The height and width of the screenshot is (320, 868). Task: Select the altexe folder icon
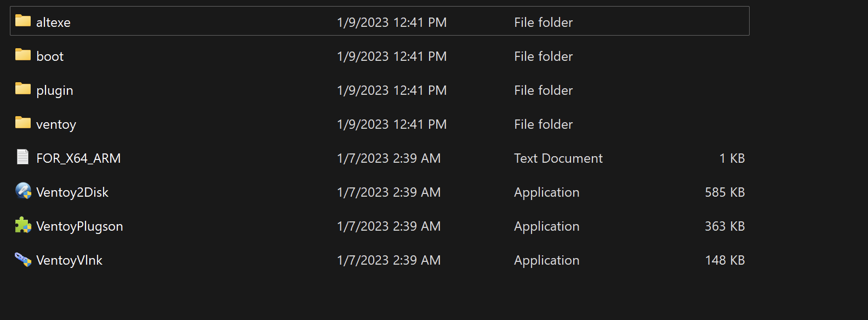[23, 21]
